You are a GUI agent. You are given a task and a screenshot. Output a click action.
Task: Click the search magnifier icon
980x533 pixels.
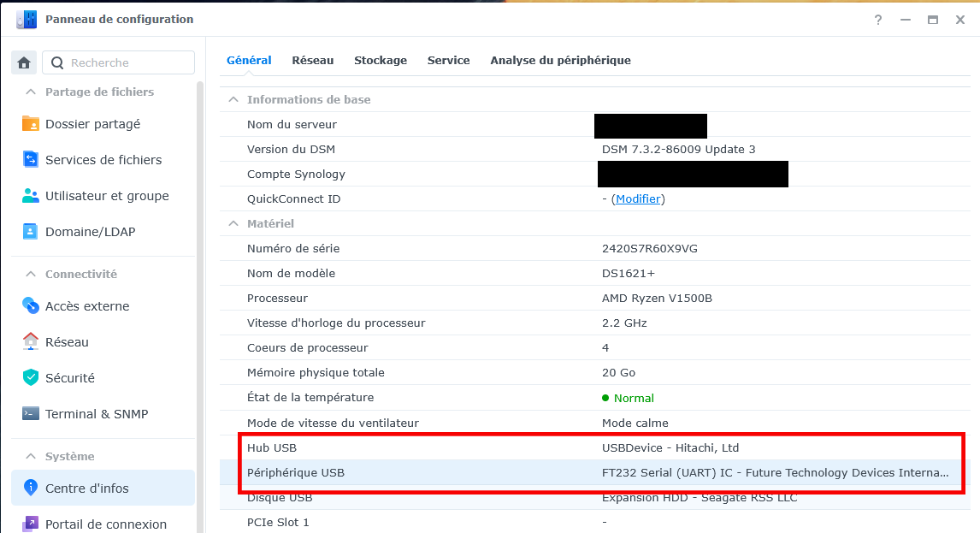[57, 62]
